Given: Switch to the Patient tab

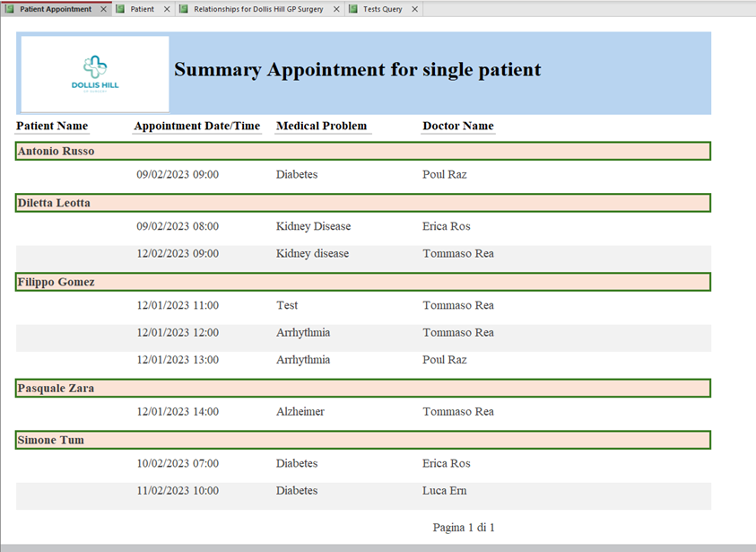Looking at the screenshot, I should [142, 9].
